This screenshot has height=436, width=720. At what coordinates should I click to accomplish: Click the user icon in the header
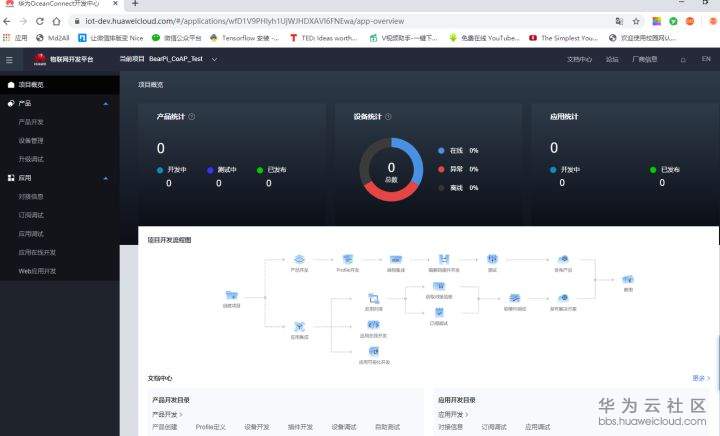[683, 60]
